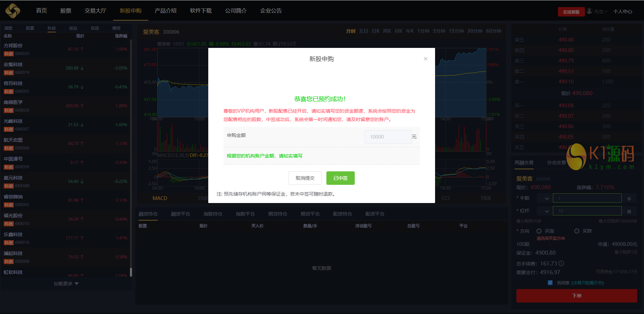
Task: Open the 股票 top navigation item
Action: (66, 11)
